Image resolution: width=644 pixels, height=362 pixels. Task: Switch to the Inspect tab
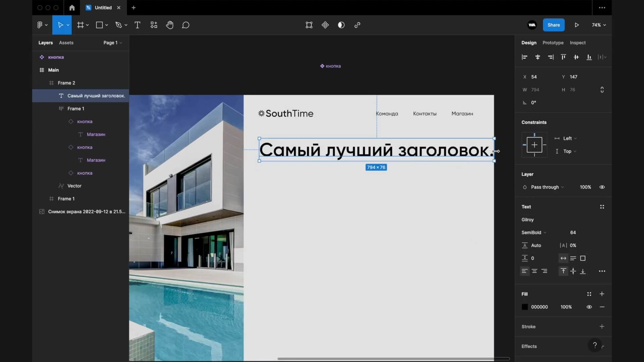pos(578,43)
